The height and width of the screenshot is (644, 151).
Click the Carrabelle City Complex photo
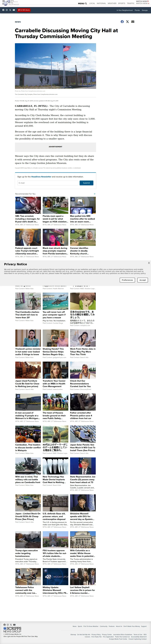click(x=55, y=66)
